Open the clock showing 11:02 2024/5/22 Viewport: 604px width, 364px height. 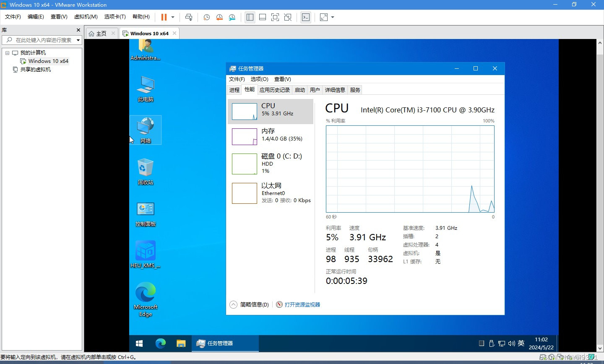pos(541,343)
